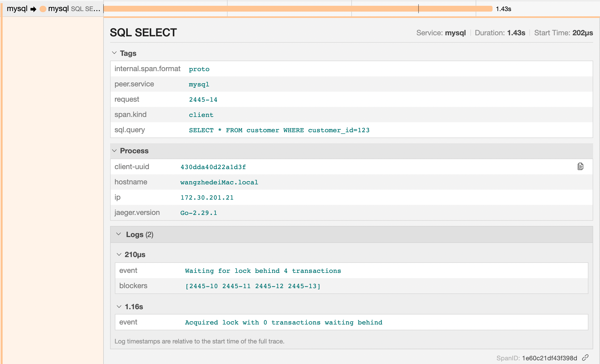Click the log marker tick on span bar
Screen dimensions: 600x364
418,9
